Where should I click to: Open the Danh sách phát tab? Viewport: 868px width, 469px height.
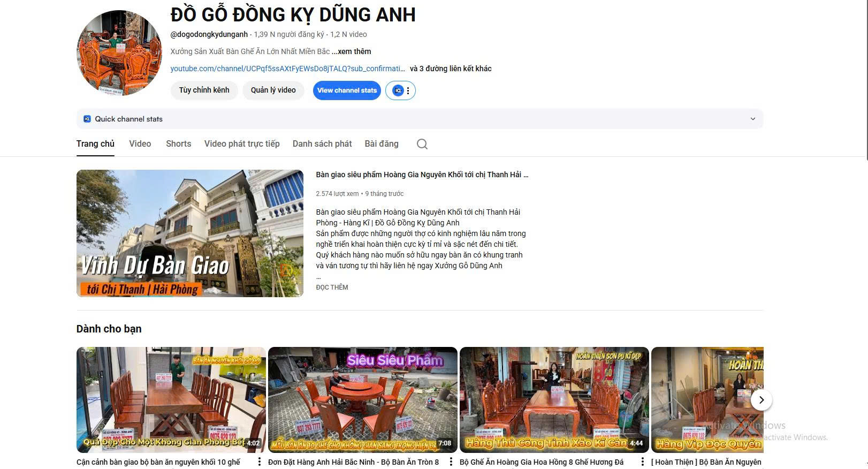[322, 143]
